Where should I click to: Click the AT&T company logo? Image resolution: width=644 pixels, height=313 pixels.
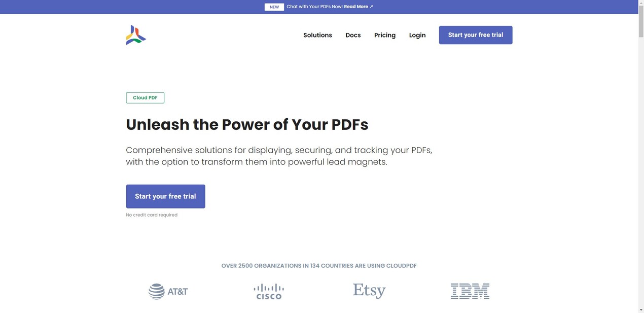click(x=168, y=291)
